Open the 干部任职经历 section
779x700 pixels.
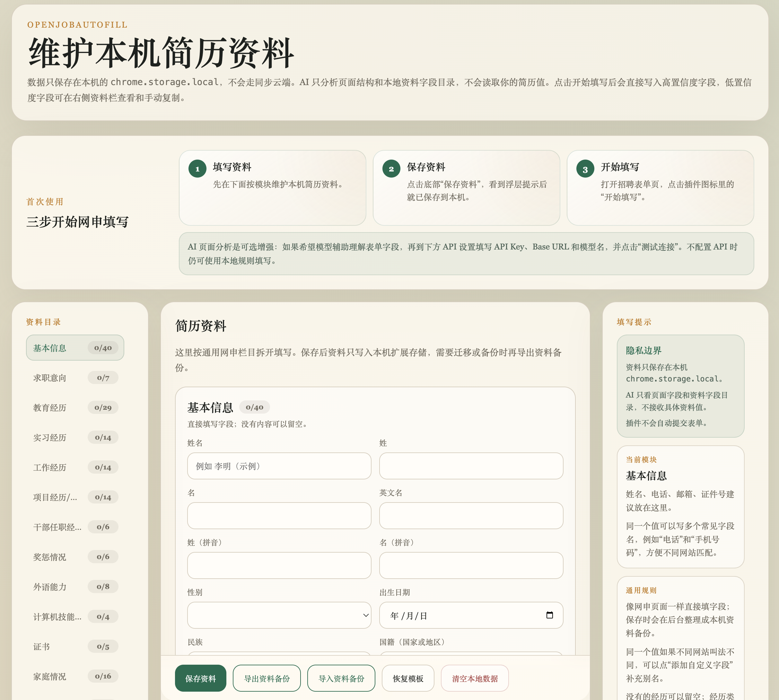[x=75, y=527]
